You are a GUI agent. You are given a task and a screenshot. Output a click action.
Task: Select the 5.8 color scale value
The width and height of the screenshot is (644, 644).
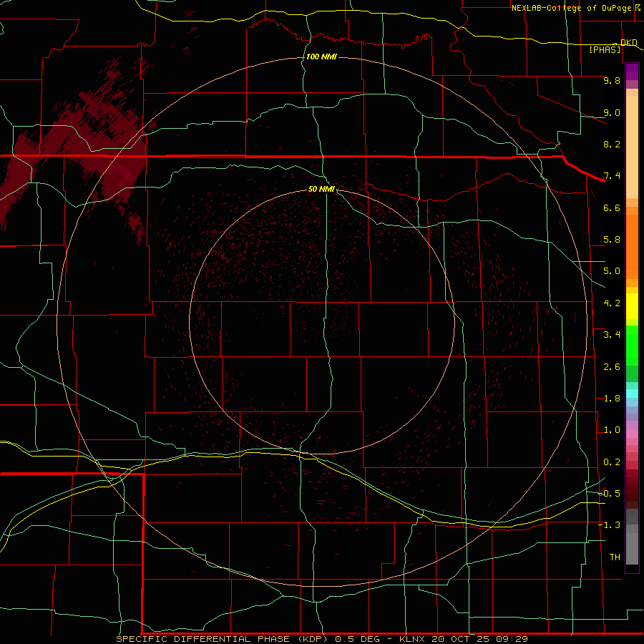[x=612, y=240]
